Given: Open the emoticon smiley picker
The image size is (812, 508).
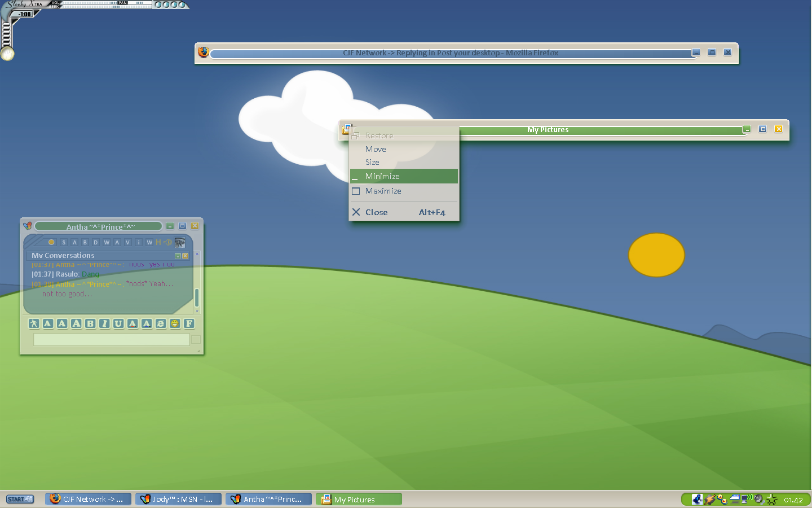Looking at the screenshot, I should pyautogui.click(x=175, y=323).
